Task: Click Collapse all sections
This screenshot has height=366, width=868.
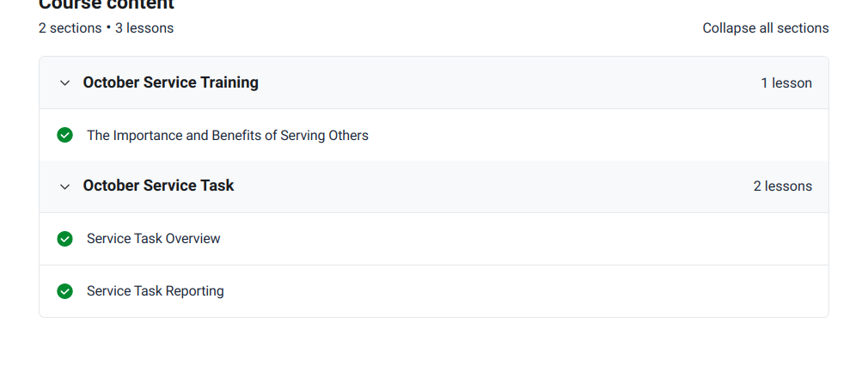Action: pos(765,28)
